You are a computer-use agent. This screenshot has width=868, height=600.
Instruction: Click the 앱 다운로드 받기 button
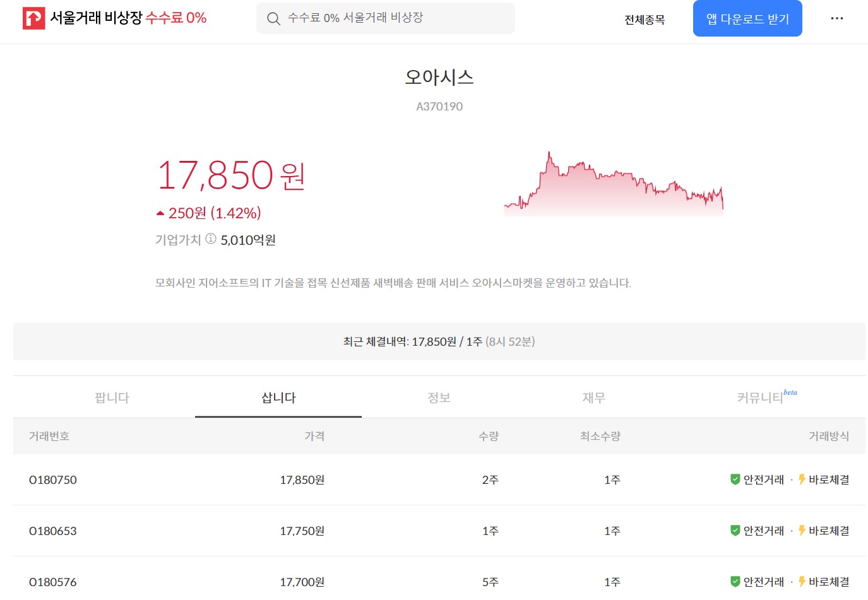[747, 18]
